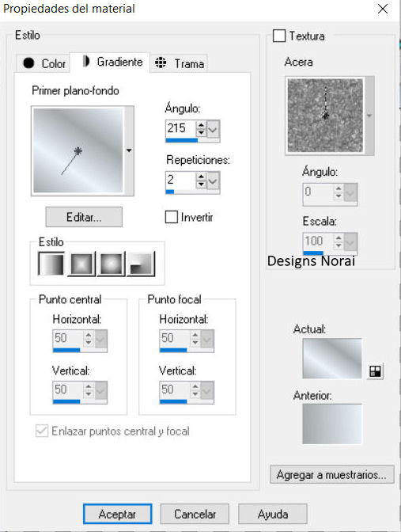Screen dimensions: 401x532
Task: Increase the Ángulo value with up arrow
Action: pyautogui.click(x=202, y=125)
